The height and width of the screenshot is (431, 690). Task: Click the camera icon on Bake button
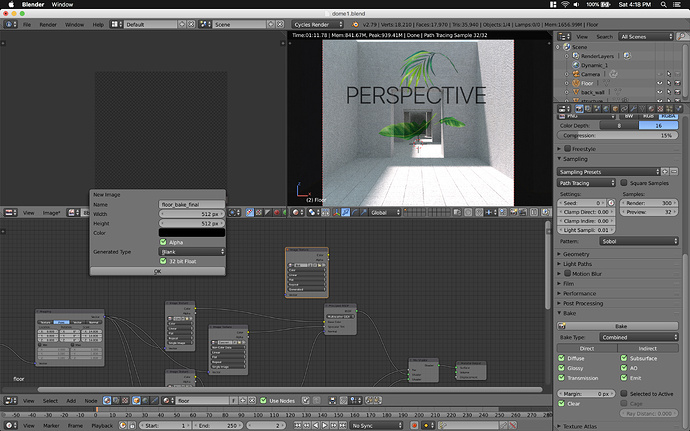562,326
